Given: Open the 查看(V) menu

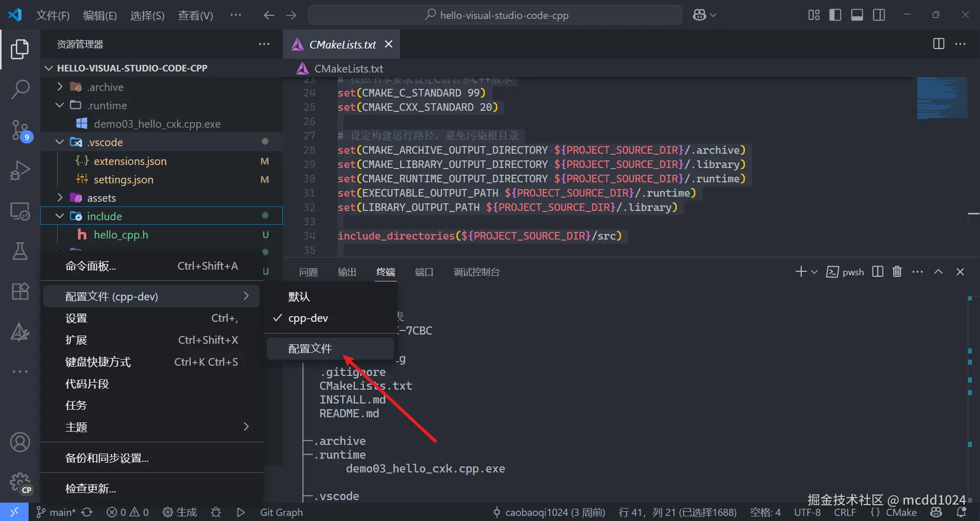Looking at the screenshot, I should pos(195,15).
